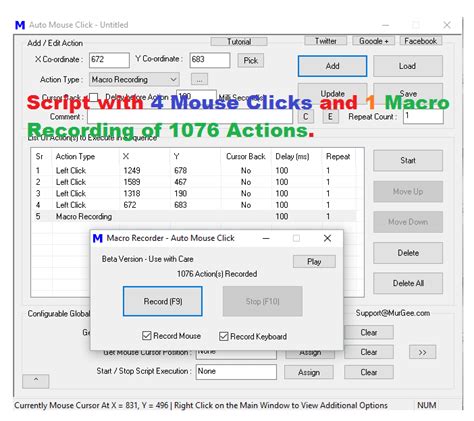Image resolution: width=474 pixels, height=421 pixels.
Task: Focus the Start / Stop Script Execution shortcut field
Action: [236, 372]
